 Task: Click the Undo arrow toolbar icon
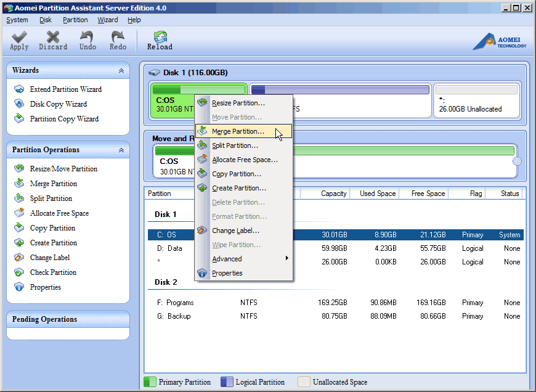87,37
